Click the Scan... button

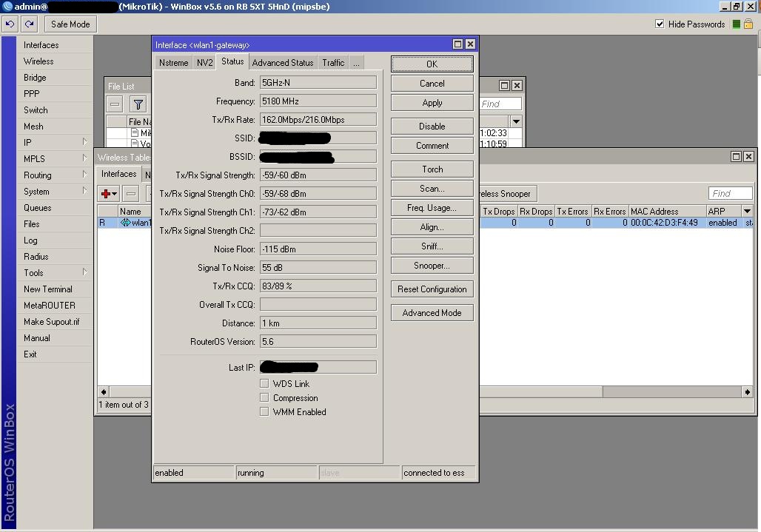pos(432,189)
